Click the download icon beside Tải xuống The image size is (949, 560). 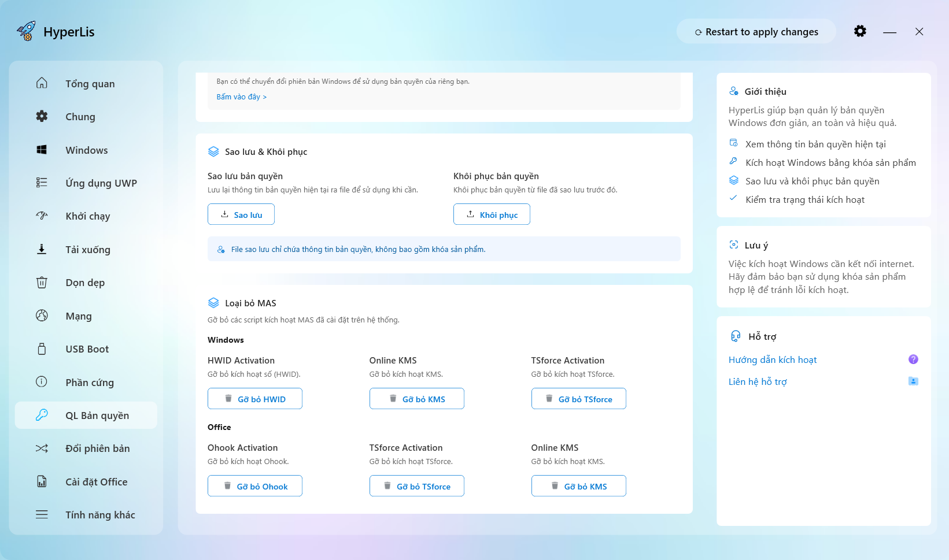tap(42, 249)
